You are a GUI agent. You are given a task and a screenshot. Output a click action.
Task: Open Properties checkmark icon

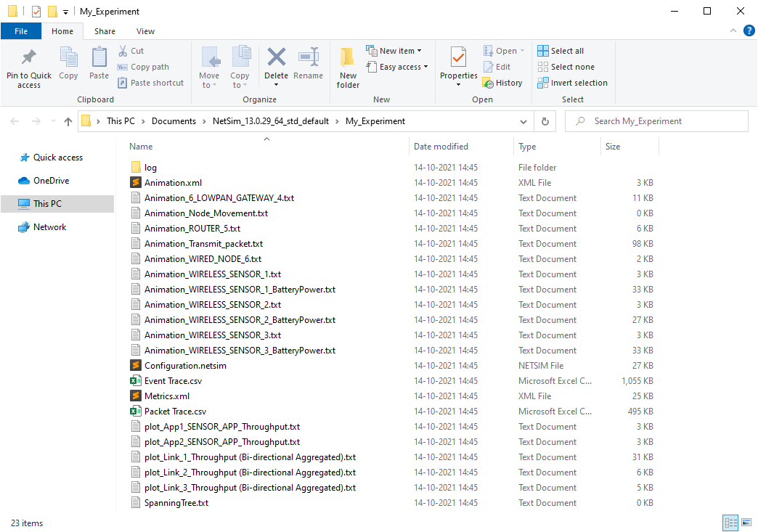[458, 57]
